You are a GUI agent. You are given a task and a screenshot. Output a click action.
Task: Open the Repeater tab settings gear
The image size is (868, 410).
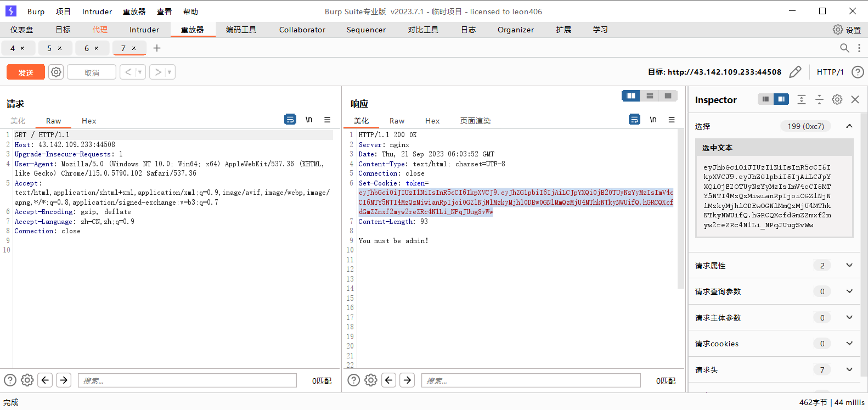56,72
